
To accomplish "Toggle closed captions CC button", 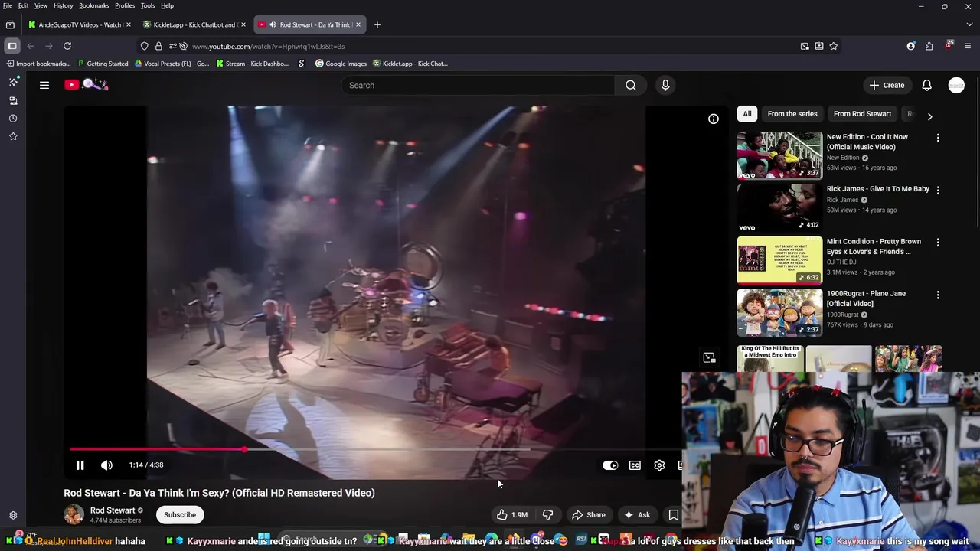I will click(x=635, y=465).
